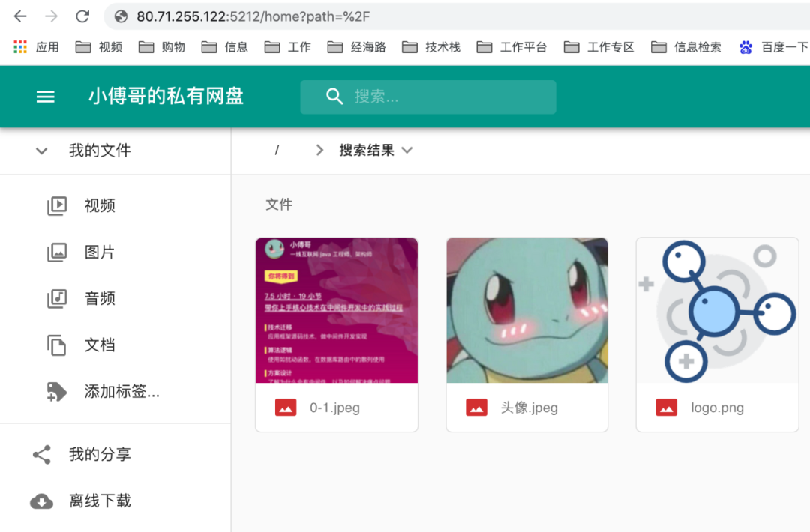Click the 音频 music library icon
The image size is (810, 532).
click(57, 299)
